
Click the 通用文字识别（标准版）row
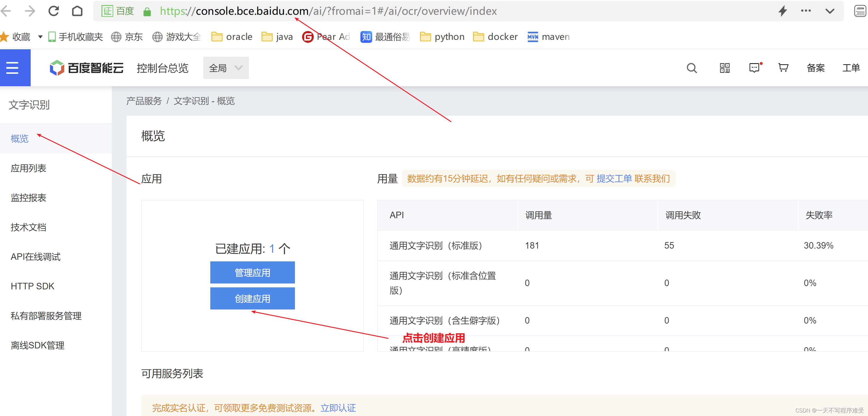click(x=622, y=246)
